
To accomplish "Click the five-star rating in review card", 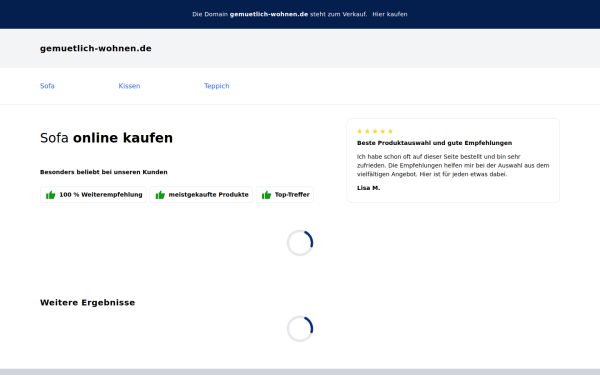I will click(x=375, y=131).
